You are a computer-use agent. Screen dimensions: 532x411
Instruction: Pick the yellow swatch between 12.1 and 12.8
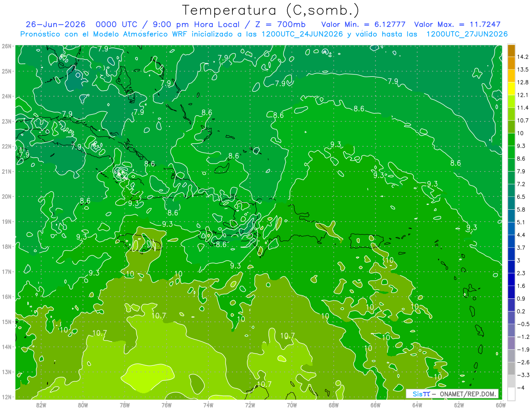[x=511, y=89]
